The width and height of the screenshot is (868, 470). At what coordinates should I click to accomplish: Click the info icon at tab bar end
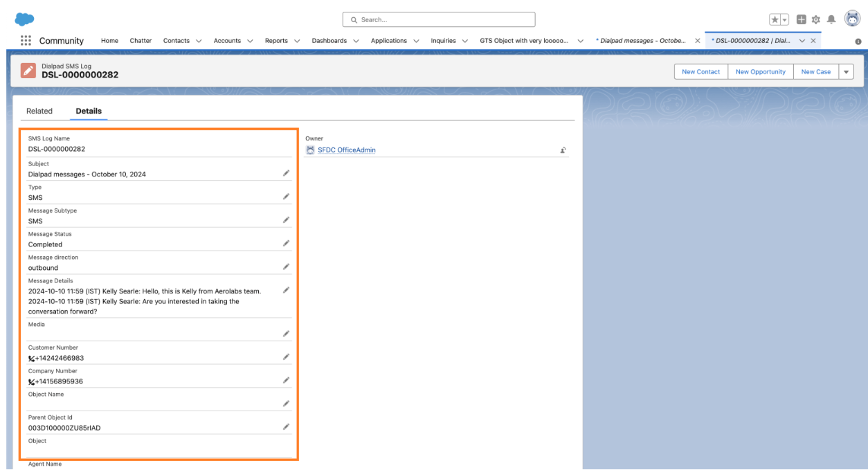coord(858,42)
